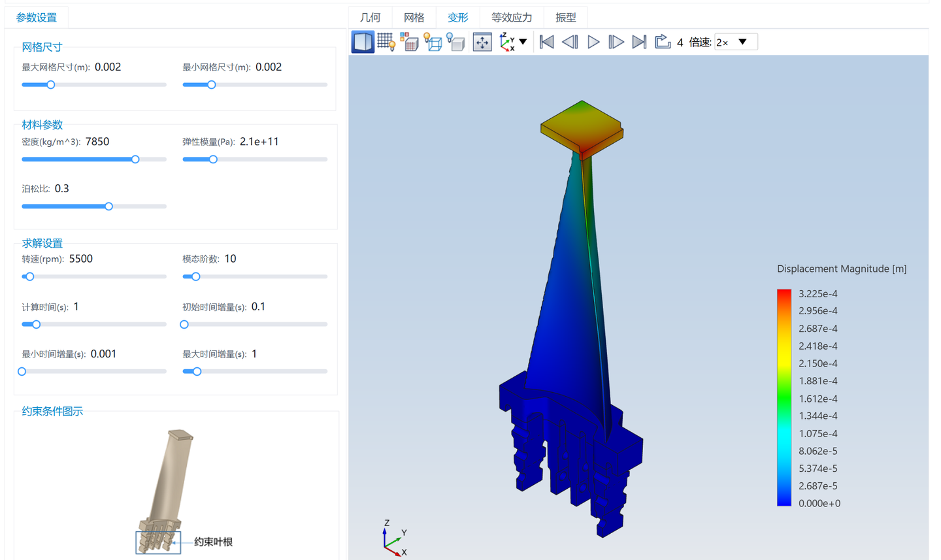Play the deformation animation
Screen dimensions: 941x560
593,42
